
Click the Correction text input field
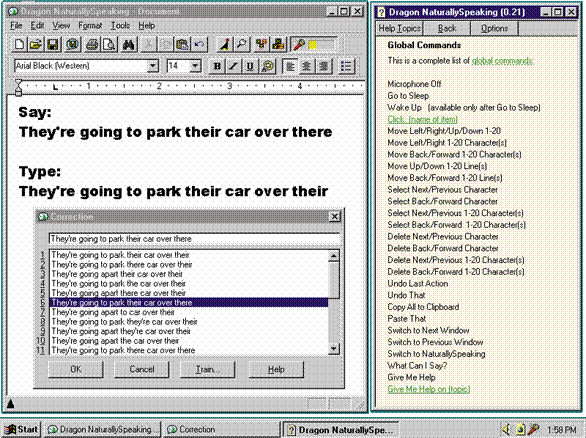click(x=194, y=238)
